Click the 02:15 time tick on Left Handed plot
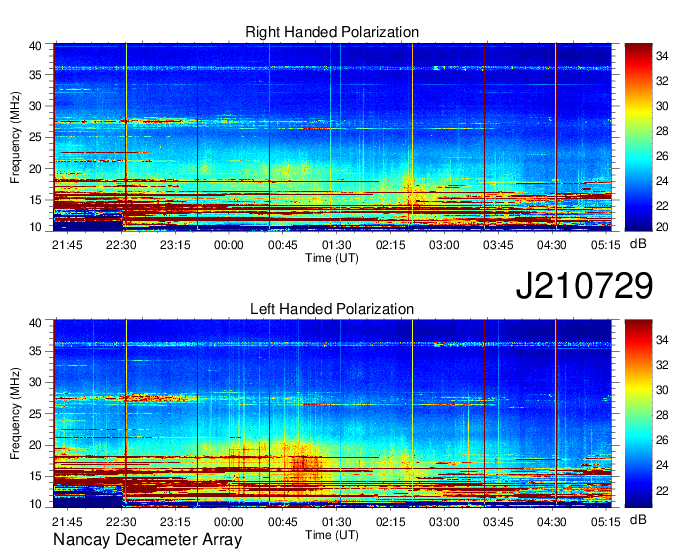 pyautogui.click(x=390, y=522)
